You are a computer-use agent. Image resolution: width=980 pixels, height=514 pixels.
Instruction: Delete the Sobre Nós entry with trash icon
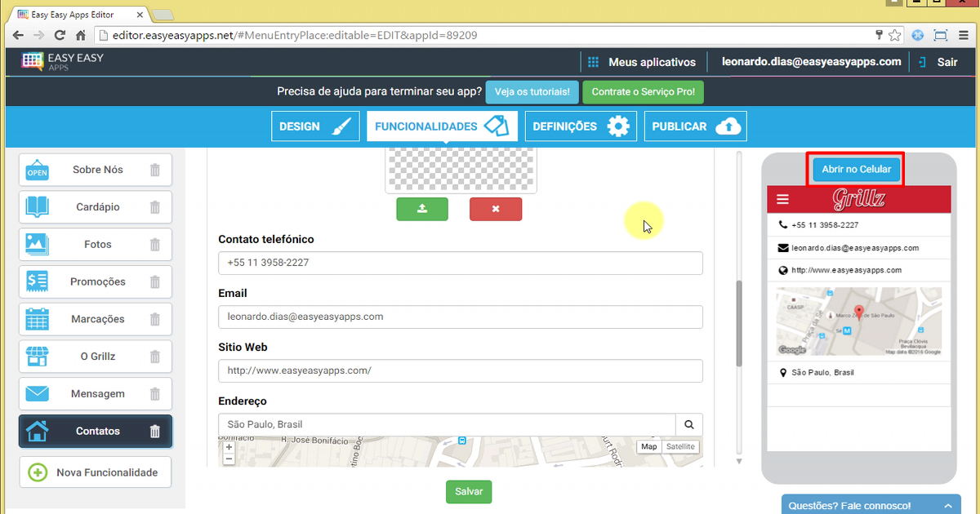(x=155, y=170)
